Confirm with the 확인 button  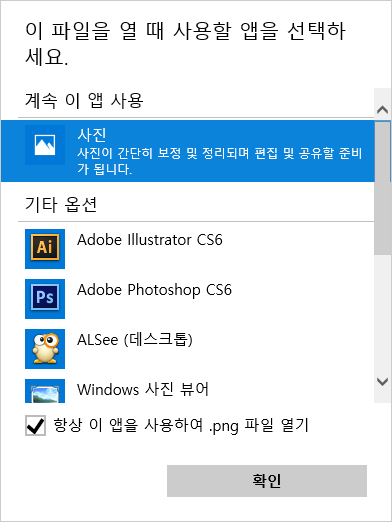pos(267,481)
